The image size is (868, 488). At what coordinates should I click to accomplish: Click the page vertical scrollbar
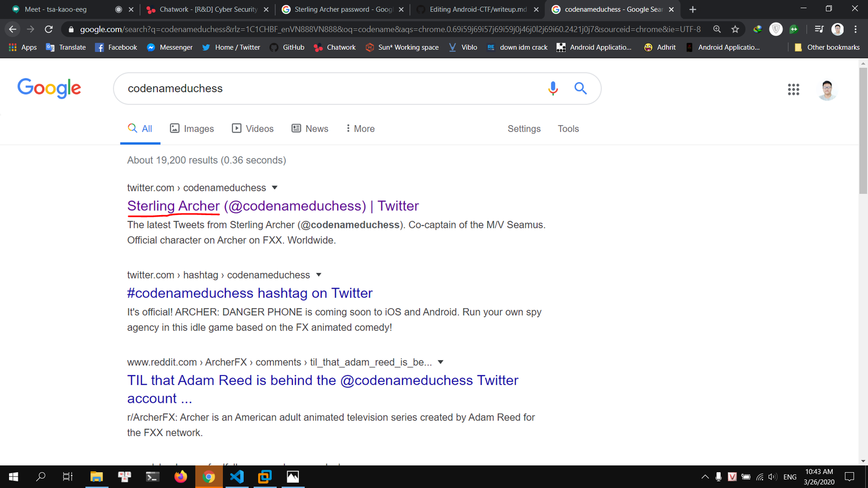pyautogui.click(x=863, y=131)
